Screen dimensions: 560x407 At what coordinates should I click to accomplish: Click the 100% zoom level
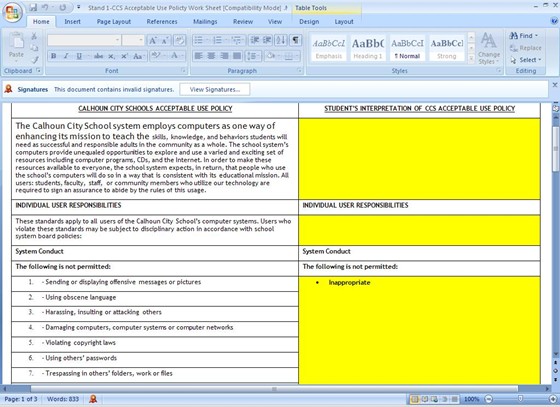pos(471,399)
